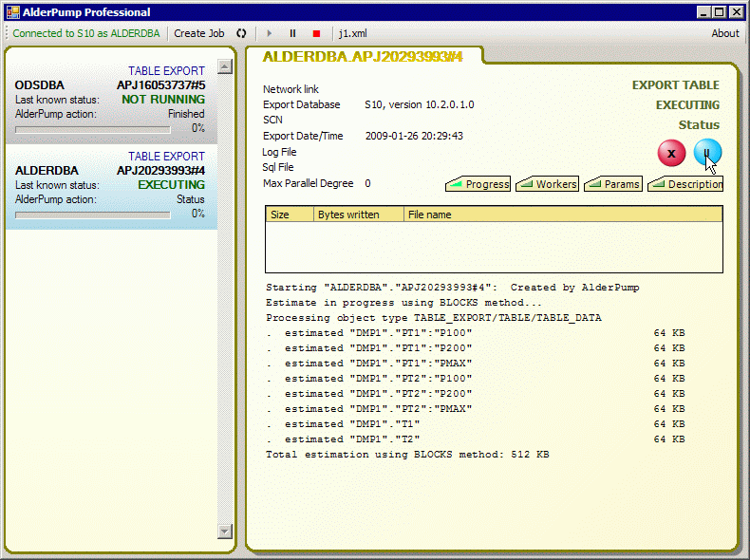Click the ALDERDBA.APJ20293993#4 panel title tab
The image size is (750, 560).
tap(363, 57)
